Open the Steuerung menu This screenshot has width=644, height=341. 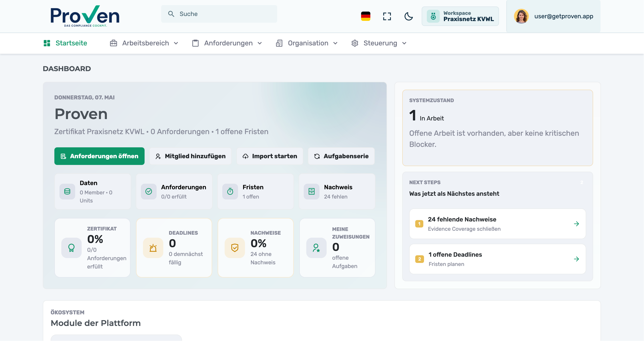click(379, 43)
